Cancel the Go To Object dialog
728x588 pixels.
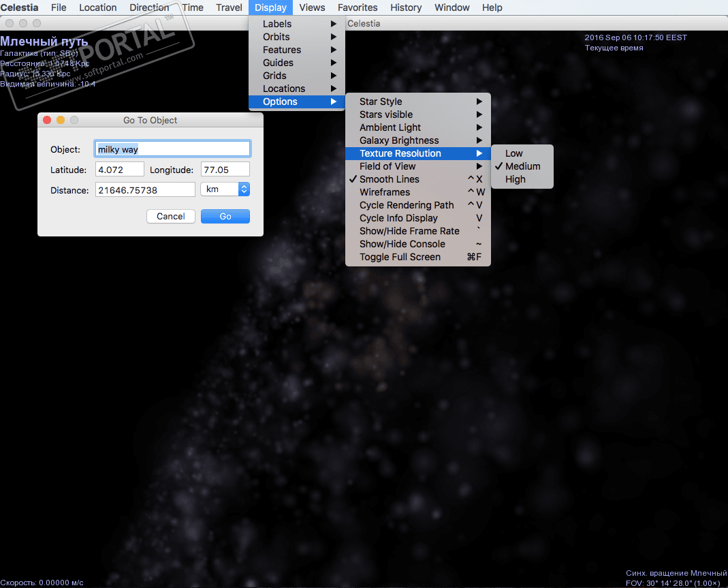click(x=171, y=217)
